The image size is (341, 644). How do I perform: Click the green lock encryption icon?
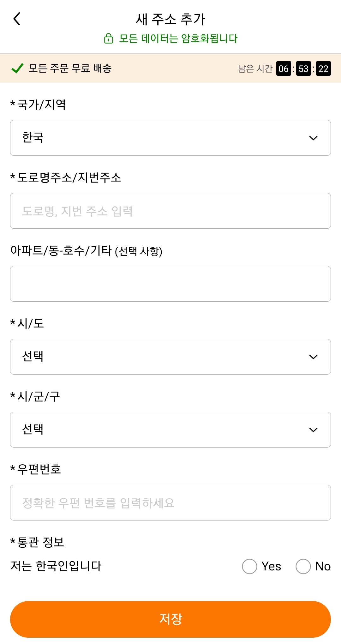[x=108, y=39]
